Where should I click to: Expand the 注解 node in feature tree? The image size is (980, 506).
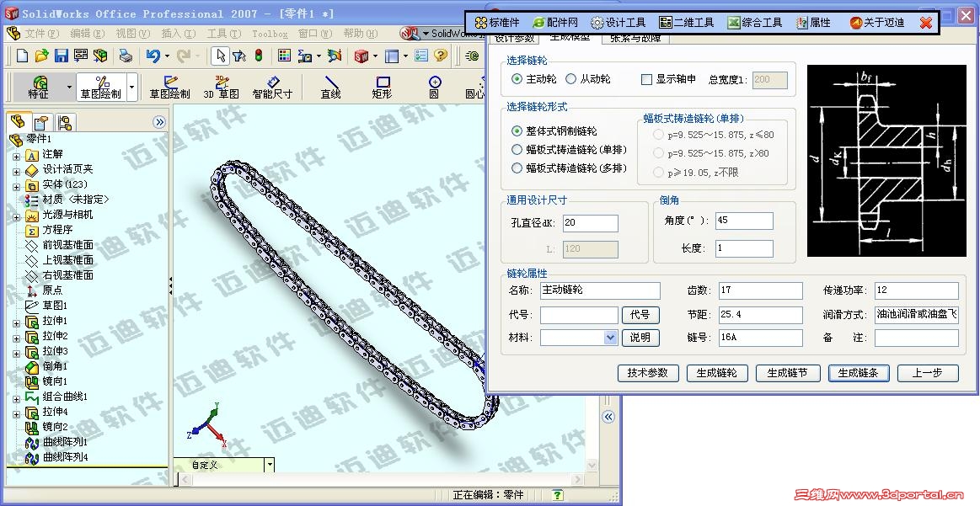click(18, 155)
